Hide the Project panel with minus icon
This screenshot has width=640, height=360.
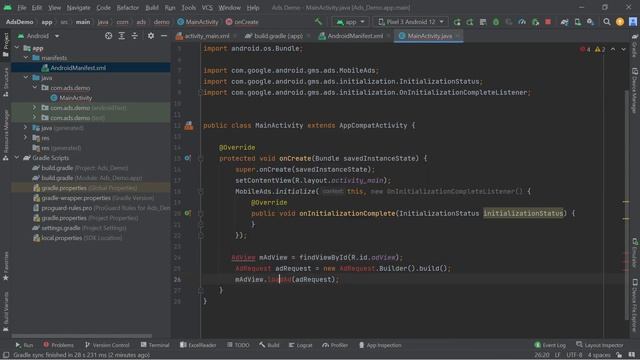(164, 36)
